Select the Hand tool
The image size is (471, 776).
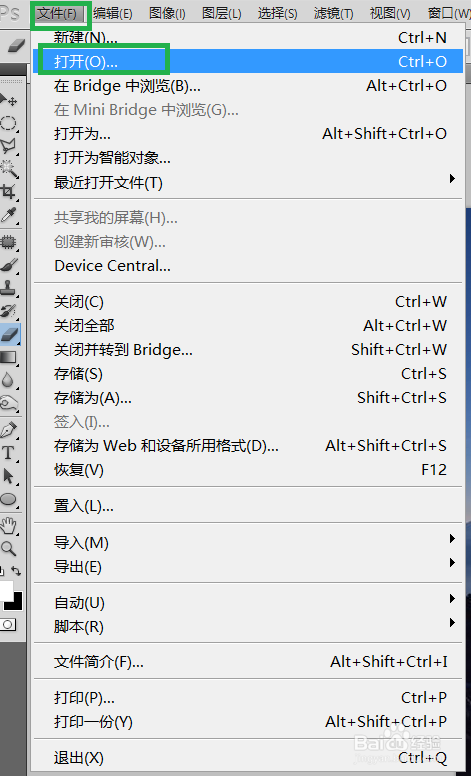click(x=8, y=526)
